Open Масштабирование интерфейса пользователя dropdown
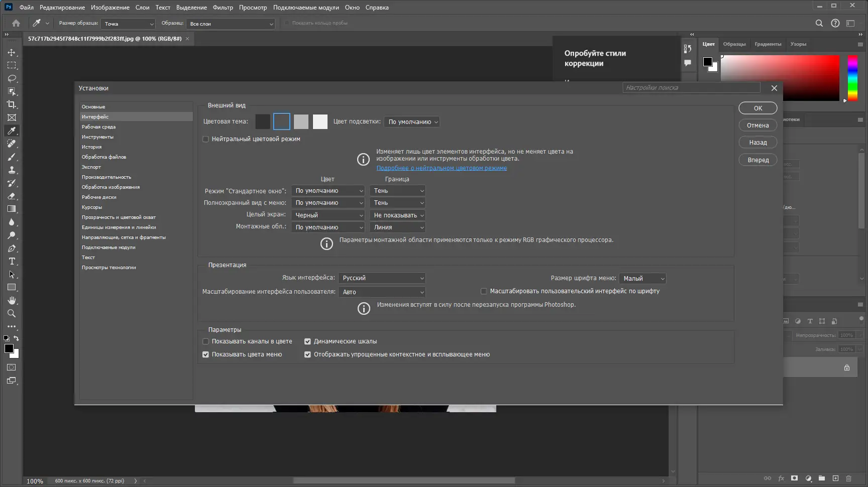 click(x=382, y=292)
